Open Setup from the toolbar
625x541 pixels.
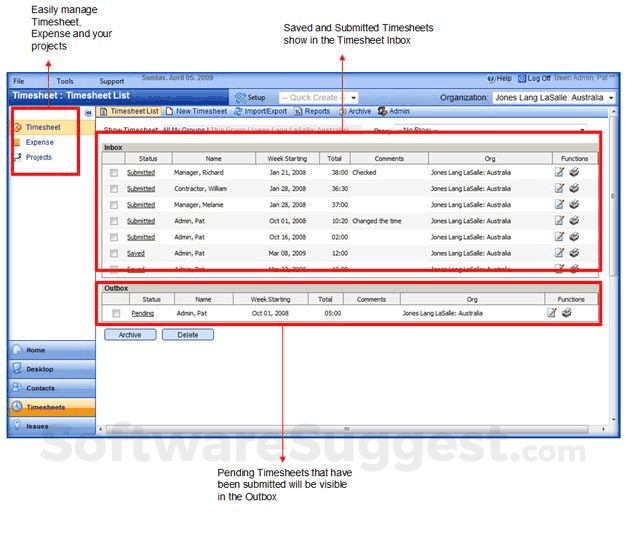pos(250,97)
